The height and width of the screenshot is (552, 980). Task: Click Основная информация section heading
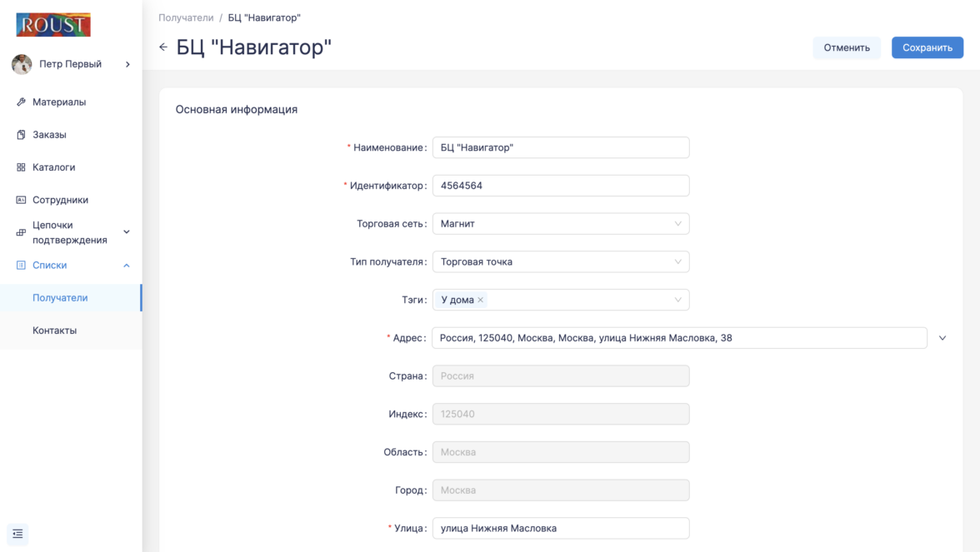(x=237, y=109)
